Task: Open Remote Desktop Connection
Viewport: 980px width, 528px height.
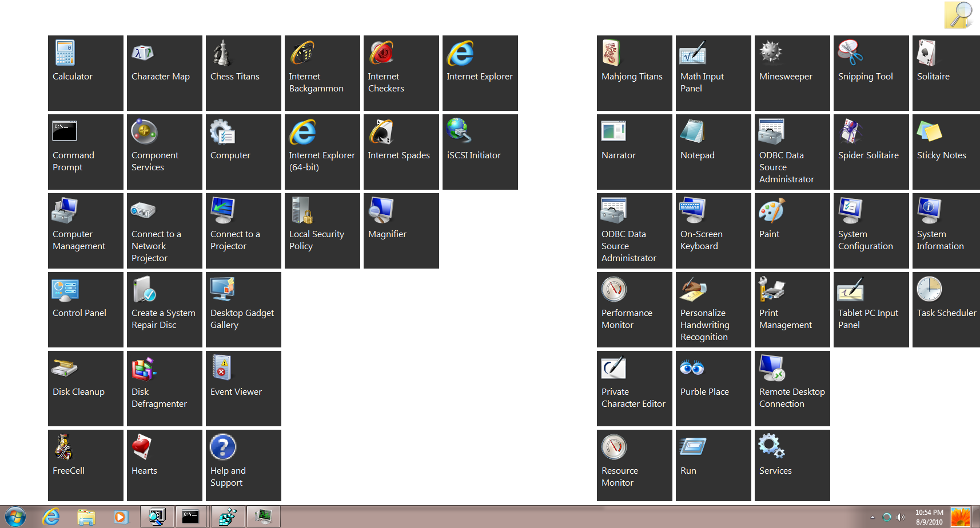Action: pos(792,388)
